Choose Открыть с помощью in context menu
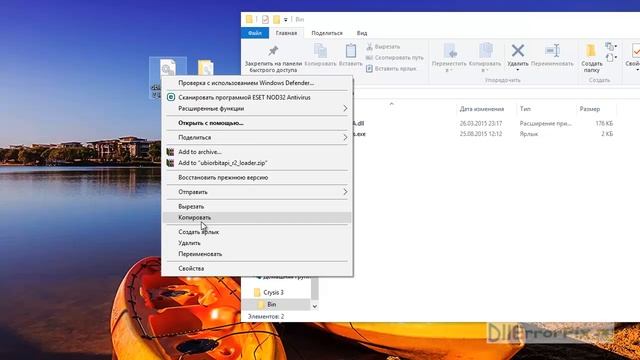Screen dimensions: 640x360 [257, 123]
